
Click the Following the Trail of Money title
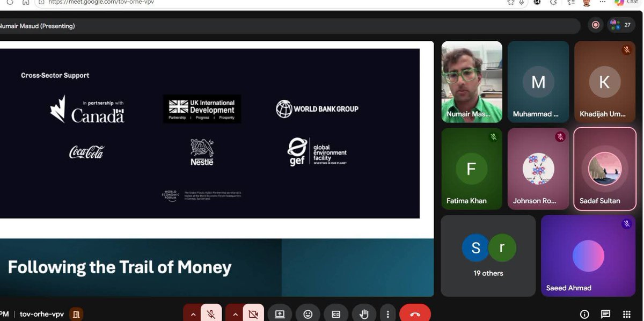tap(120, 267)
